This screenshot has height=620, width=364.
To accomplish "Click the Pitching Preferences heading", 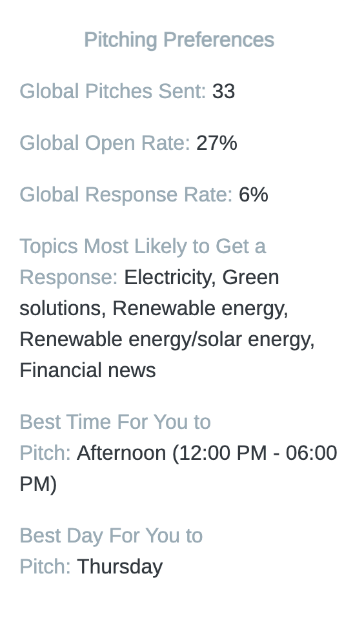I will tap(179, 40).
